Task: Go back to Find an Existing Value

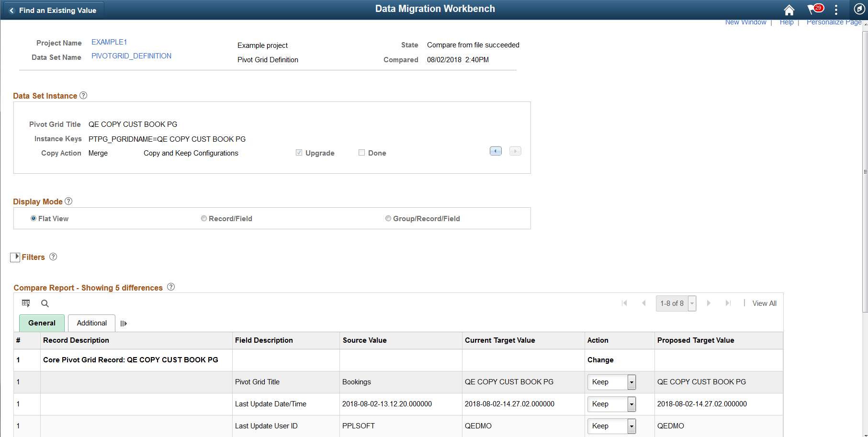Action: pyautogui.click(x=53, y=10)
